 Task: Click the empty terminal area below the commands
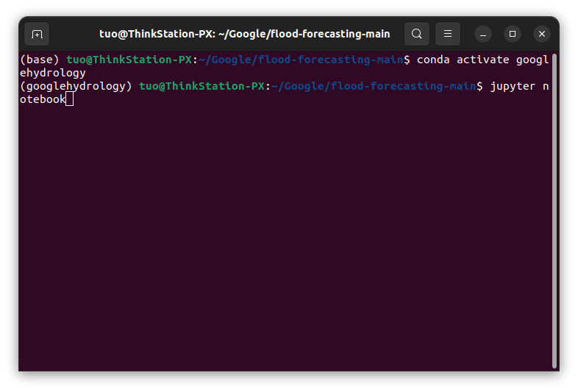coord(285,236)
